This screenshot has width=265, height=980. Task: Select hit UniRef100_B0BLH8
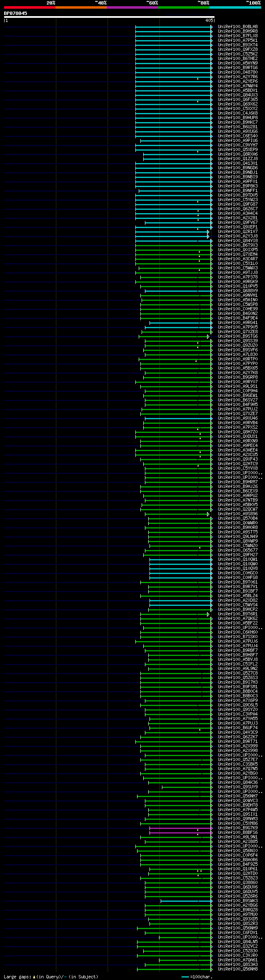point(238,27)
